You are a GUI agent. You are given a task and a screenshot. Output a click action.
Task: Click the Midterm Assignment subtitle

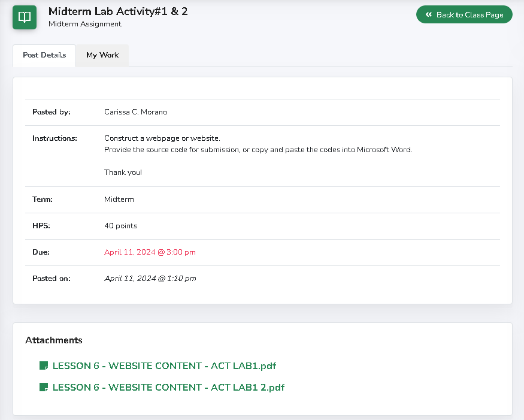[85, 24]
